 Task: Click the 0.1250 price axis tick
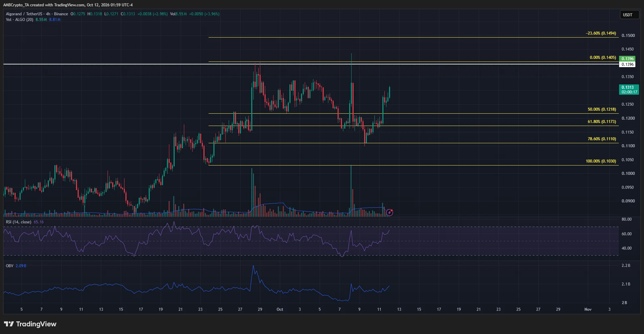pos(628,104)
